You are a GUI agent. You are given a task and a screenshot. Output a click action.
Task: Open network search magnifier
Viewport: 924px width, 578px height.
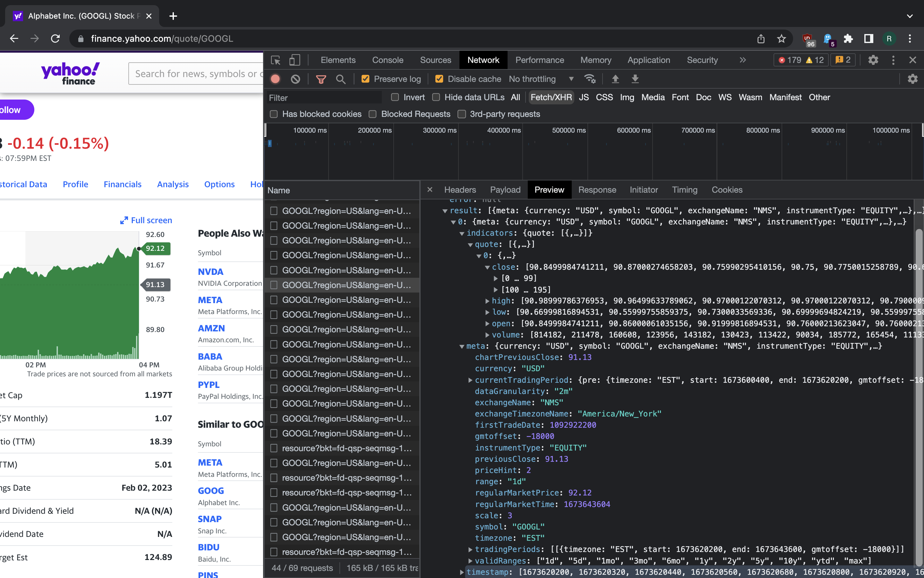pyautogui.click(x=341, y=79)
